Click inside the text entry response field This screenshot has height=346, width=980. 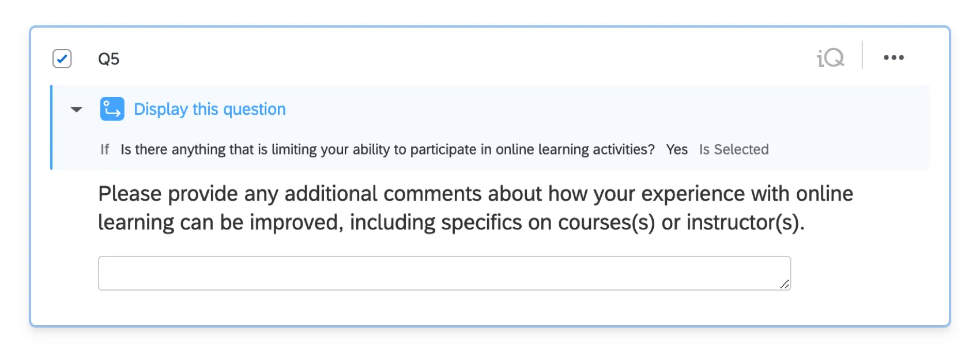[444, 272]
